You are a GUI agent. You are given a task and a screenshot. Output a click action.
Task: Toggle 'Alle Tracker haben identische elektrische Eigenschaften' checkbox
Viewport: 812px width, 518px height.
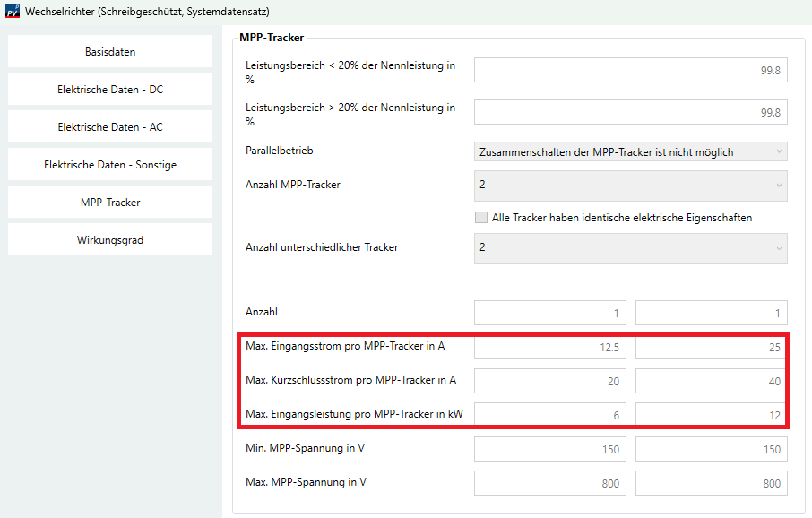(482, 218)
